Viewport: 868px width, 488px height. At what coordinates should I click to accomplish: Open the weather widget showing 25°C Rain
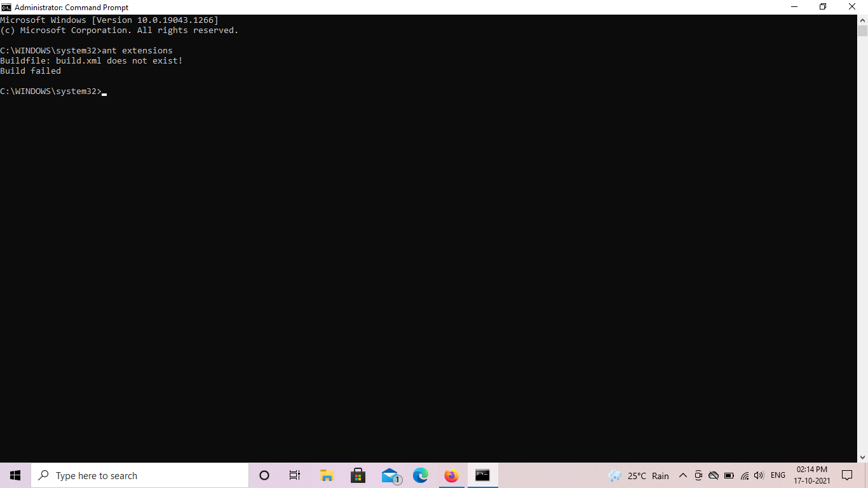point(639,475)
